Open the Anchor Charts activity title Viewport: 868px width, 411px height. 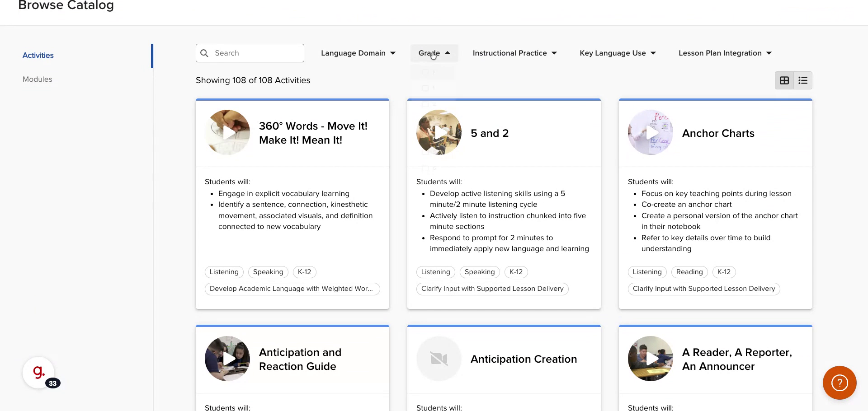point(718,133)
